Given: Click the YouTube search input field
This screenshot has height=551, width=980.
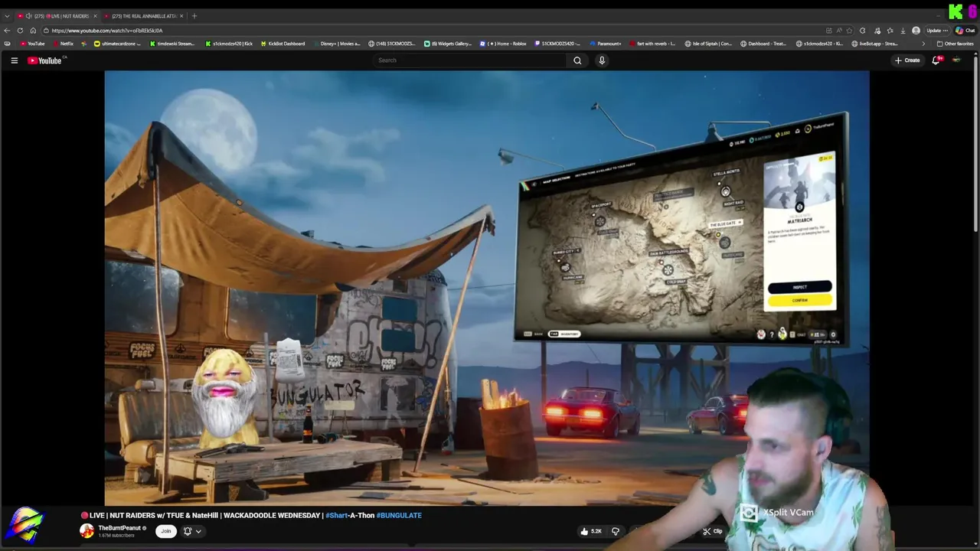Looking at the screenshot, I should pos(471,60).
